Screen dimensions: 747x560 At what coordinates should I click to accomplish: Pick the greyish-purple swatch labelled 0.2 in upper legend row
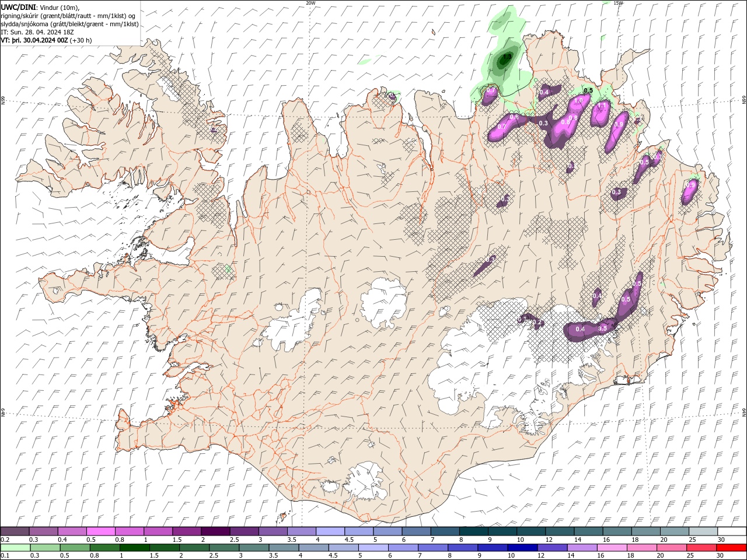point(15,531)
